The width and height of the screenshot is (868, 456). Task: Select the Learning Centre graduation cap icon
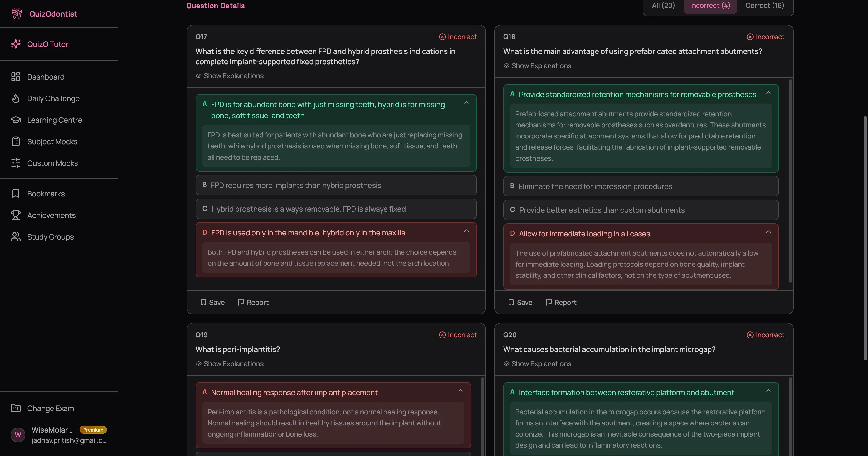(16, 120)
